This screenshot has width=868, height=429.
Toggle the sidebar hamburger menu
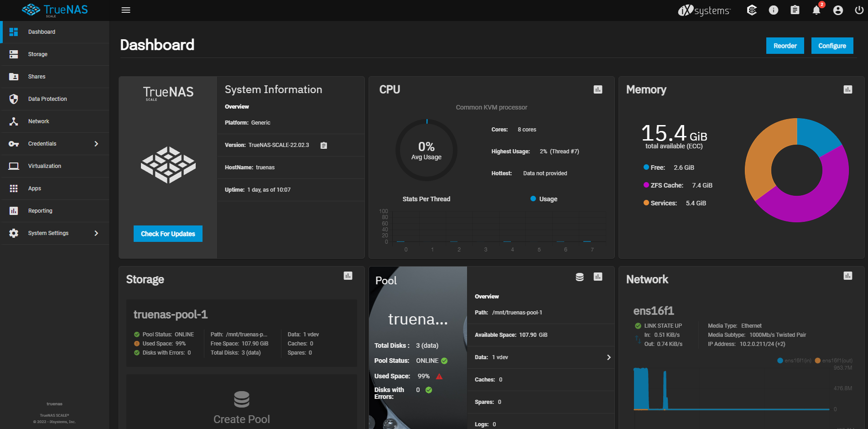pos(126,10)
